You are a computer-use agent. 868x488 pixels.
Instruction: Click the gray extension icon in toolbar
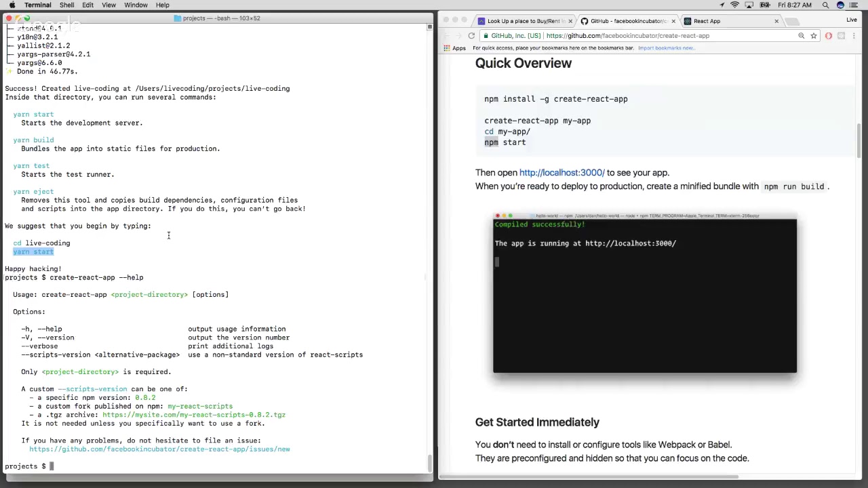point(841,36)
